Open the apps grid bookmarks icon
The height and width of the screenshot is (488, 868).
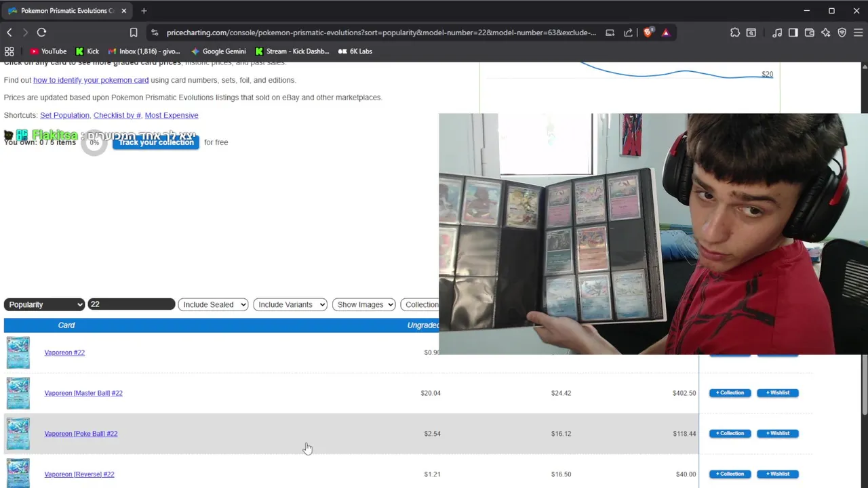point(9,52)
